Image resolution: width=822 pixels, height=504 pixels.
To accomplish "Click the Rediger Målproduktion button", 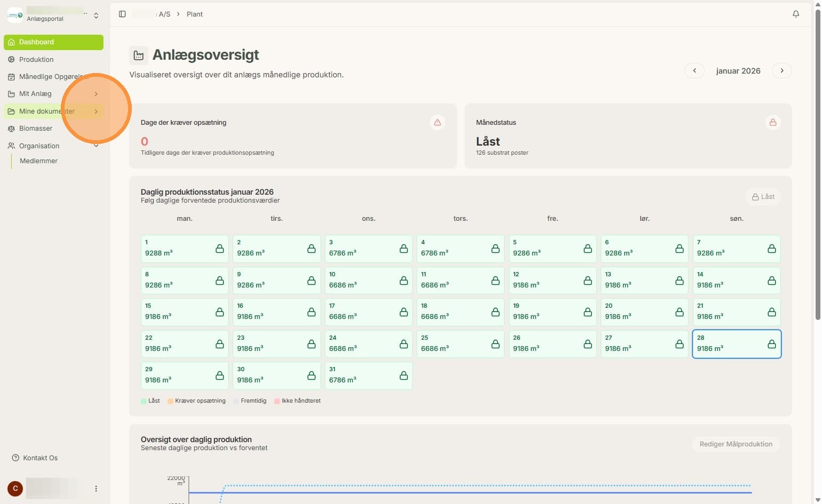I will [736, 444].
